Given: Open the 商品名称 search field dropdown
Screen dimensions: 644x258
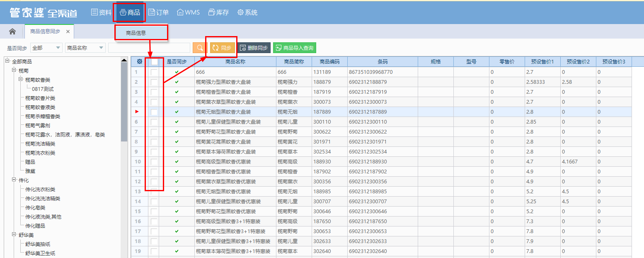Looking at the screenshot, I should point(85,48).
